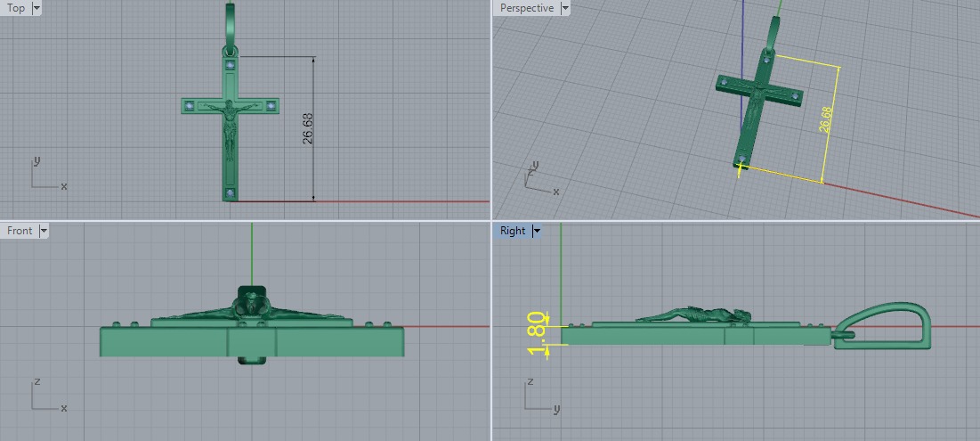980x441 pixels.
Task: Open the Top viewport dropdown arrow
Action: click(x=36, y=8)
